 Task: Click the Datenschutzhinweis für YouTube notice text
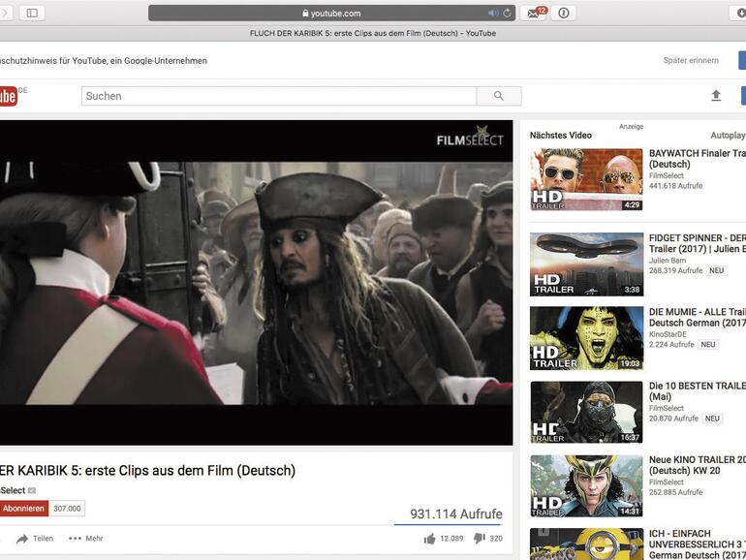coord(104,60)
